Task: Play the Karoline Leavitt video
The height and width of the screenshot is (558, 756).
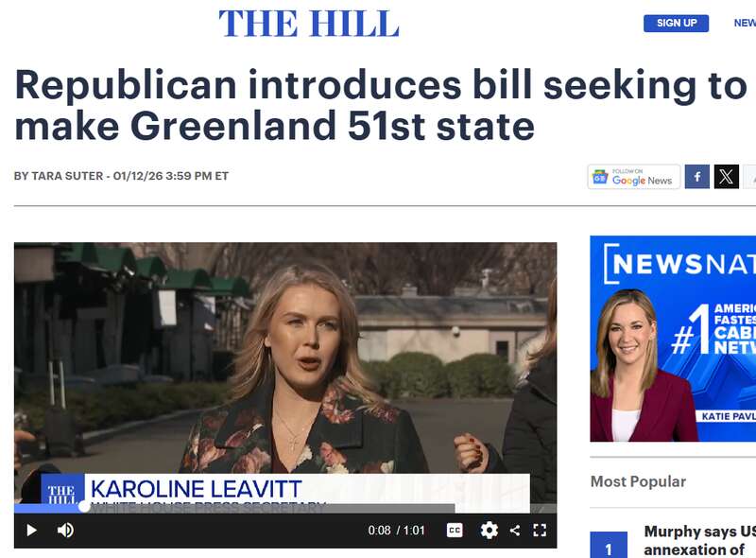Action: pyautogui.click(x=32, y=530)
